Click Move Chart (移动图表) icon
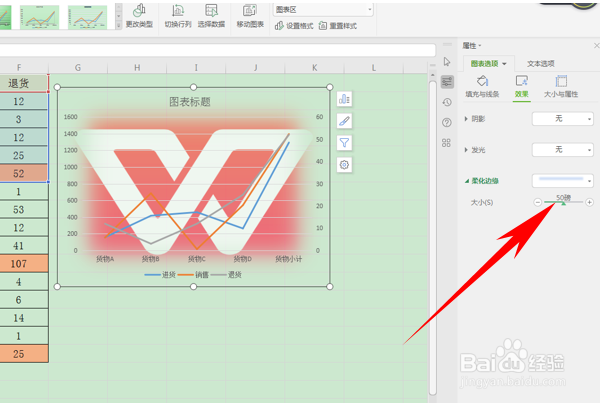Viewport: 600px width, 403px height. point(250,15)
